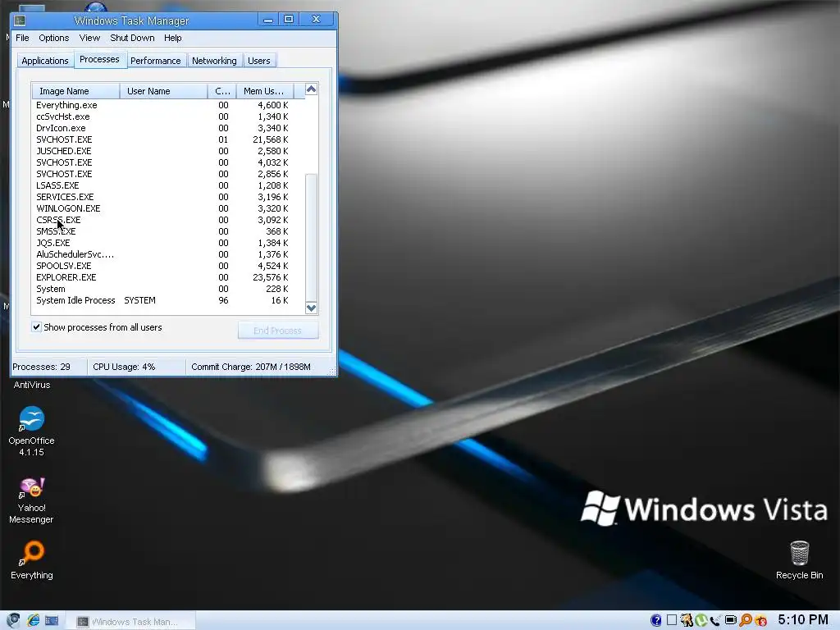
Task: Select the ccSvcHst.exe process
Action: tap(167, 116)
